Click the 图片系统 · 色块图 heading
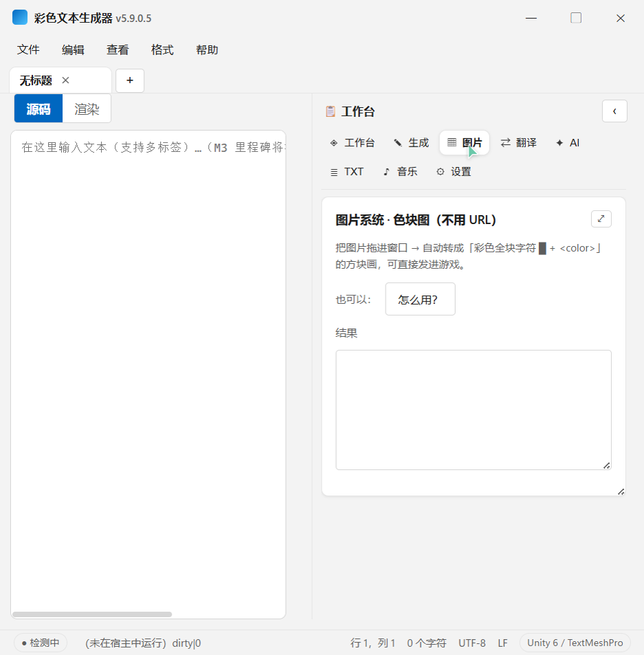Image resolution: width=644 pixels, height=655 pixels. coord(416,220)
